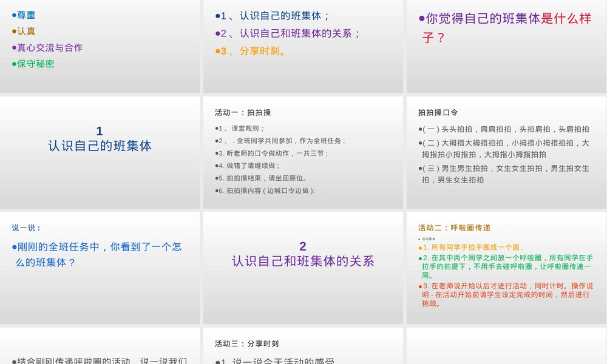Select section slide 2 认识自己和班集体的关系
Screen dimensions: 607x364
point(303,268)
